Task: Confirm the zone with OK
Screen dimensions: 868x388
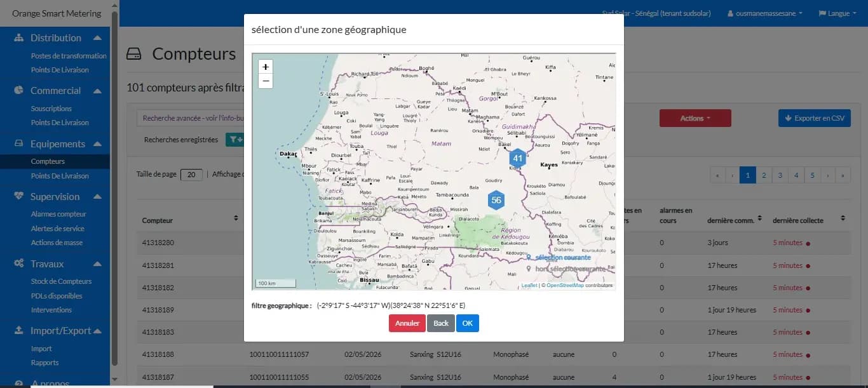Action: click(x=468, y=323)
